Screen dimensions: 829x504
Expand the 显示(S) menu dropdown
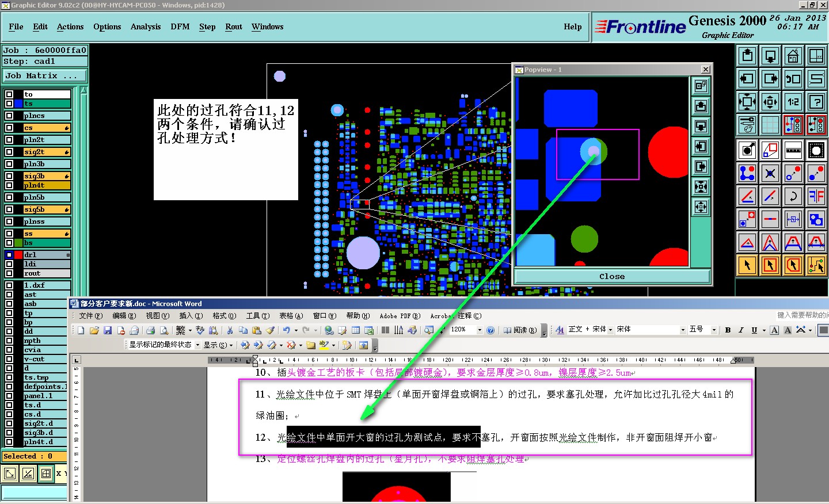(219, 345)
